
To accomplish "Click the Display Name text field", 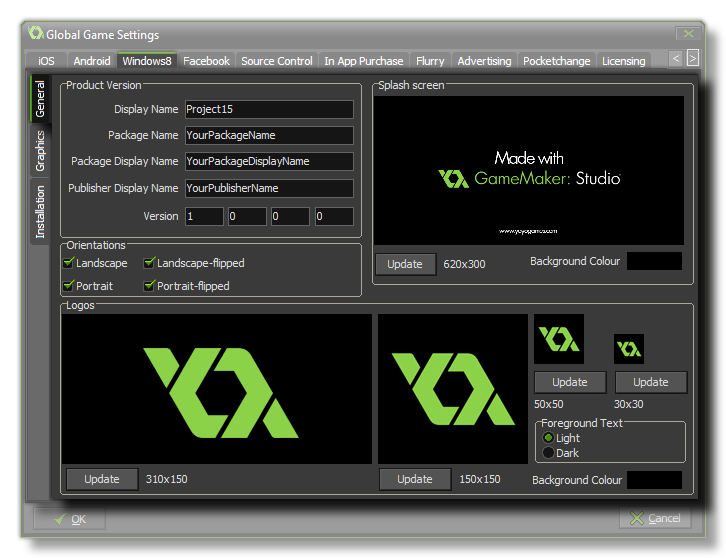I will coord(268,109).
